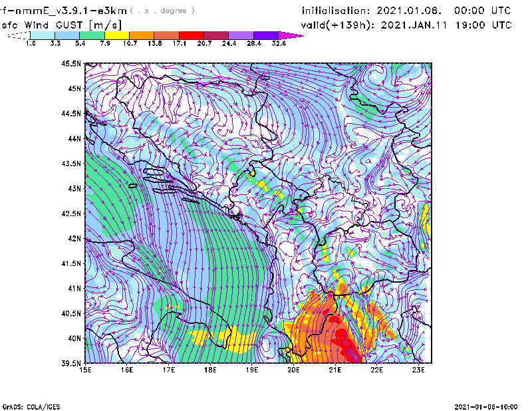Click the 20E longitude label
The height and width of the screenshot is (411, 532).
293,370
